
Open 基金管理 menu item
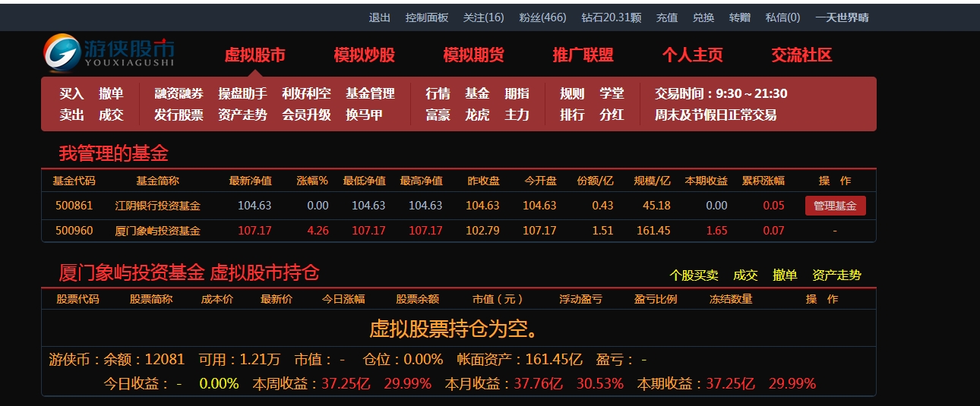(x=370, y=93)
